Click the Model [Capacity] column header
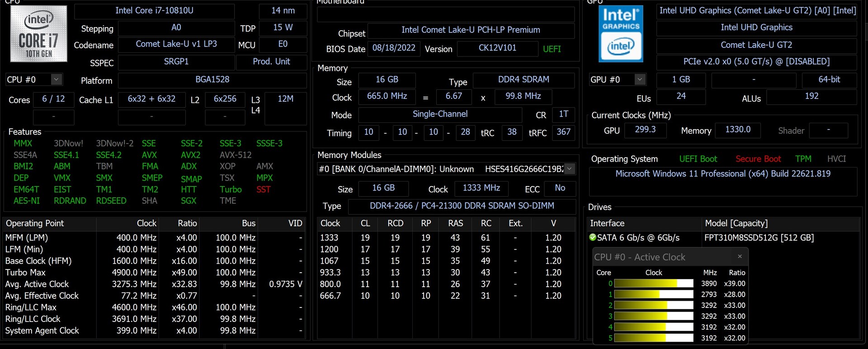The image size is (868, 349). 781,223
